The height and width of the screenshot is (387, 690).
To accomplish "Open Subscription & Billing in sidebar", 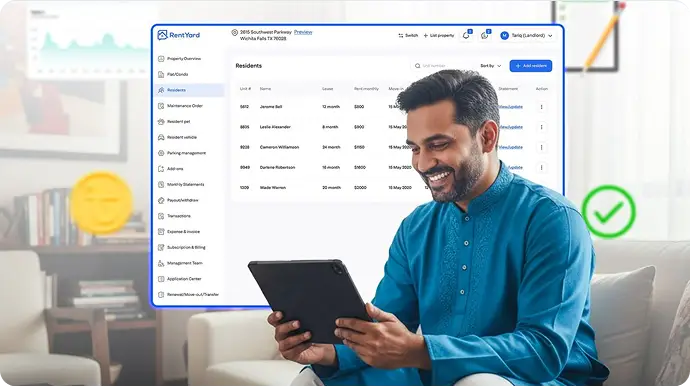I will [186, 247].
